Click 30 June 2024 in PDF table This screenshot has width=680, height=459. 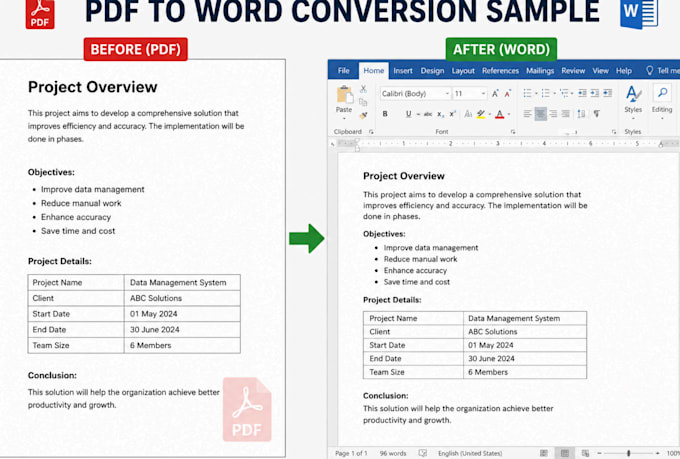154,329
